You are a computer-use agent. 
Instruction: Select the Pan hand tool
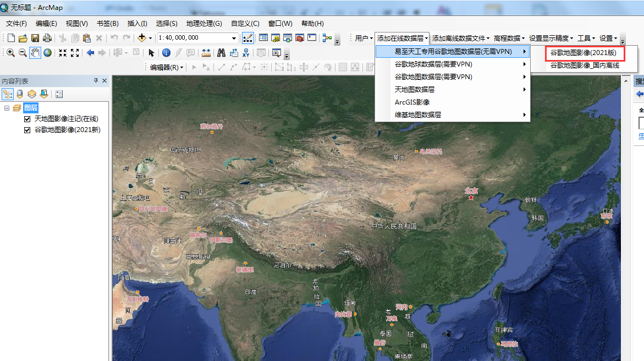click(x=35, y=53)
